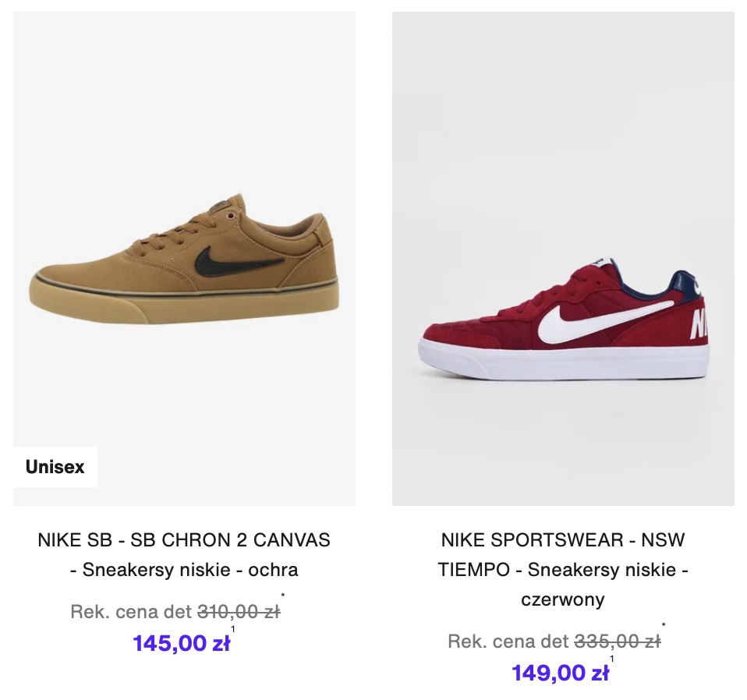Click the asterisk footnote after 335,00 zł
Viewport: 747px width, 700px height.
coord(663,626)
